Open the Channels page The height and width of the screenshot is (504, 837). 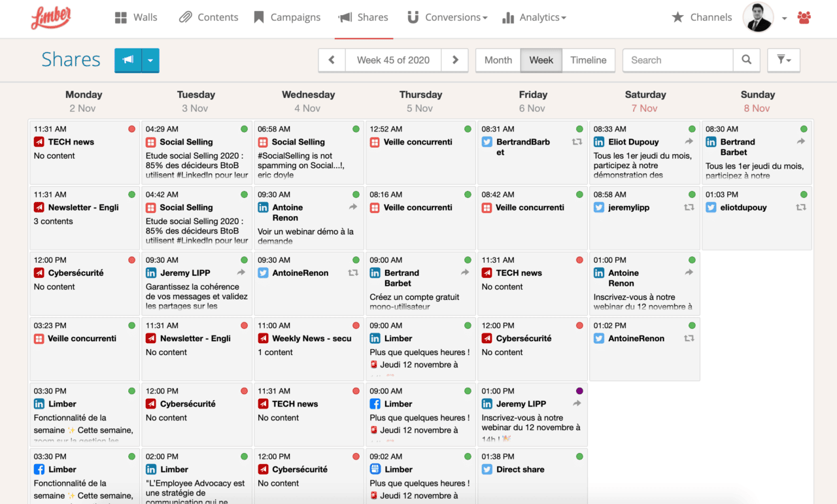click(x=702, y=18)
